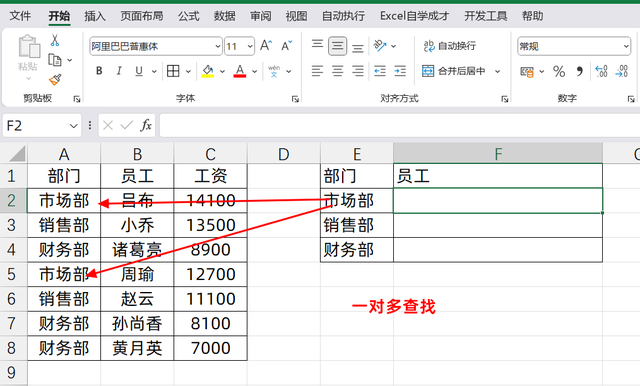This screenshot has height=386, width=640.
Task: Click the Orientation text-angle icon
Action: 380,46
